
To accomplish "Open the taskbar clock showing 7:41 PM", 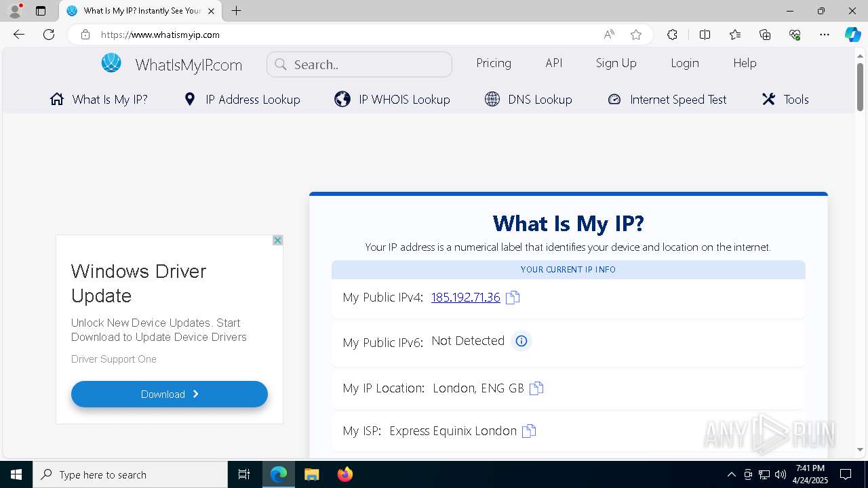I will point(810,474).
